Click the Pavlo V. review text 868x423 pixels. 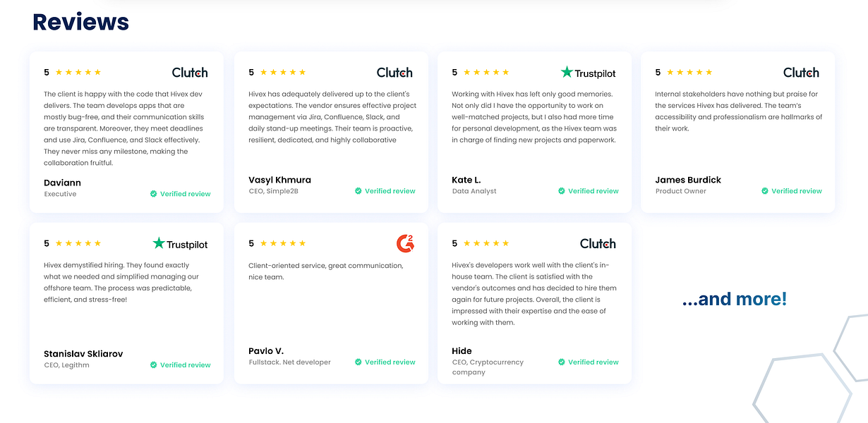point(325,271)
